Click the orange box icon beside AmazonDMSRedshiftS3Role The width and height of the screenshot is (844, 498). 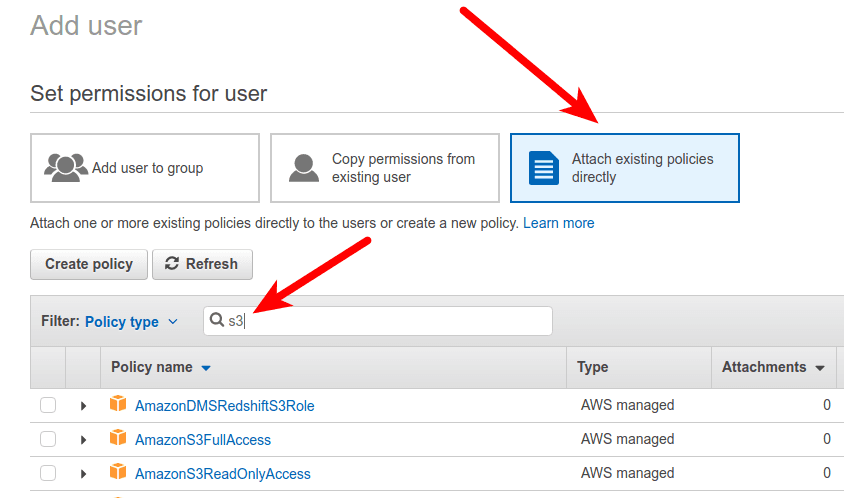coord(118,403)
